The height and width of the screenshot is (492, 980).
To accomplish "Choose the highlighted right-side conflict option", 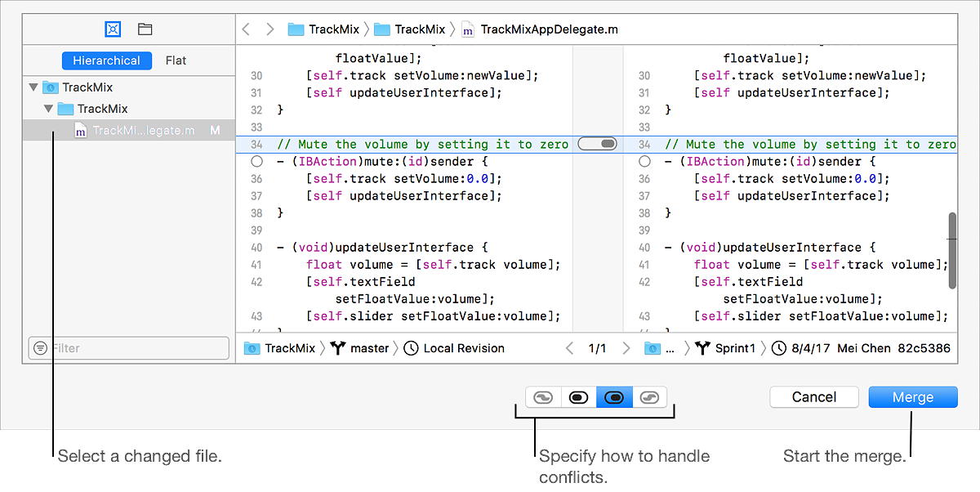I will coord(614,397).
